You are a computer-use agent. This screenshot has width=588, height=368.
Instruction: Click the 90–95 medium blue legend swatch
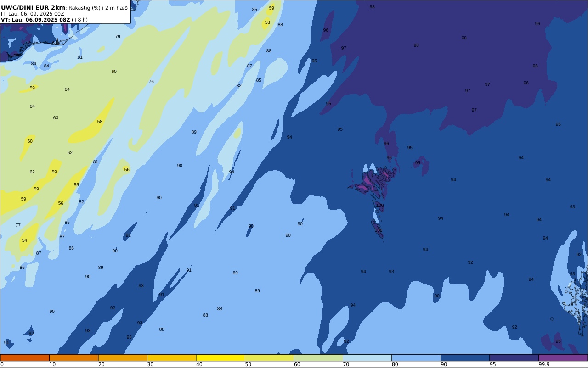point(465,357)
